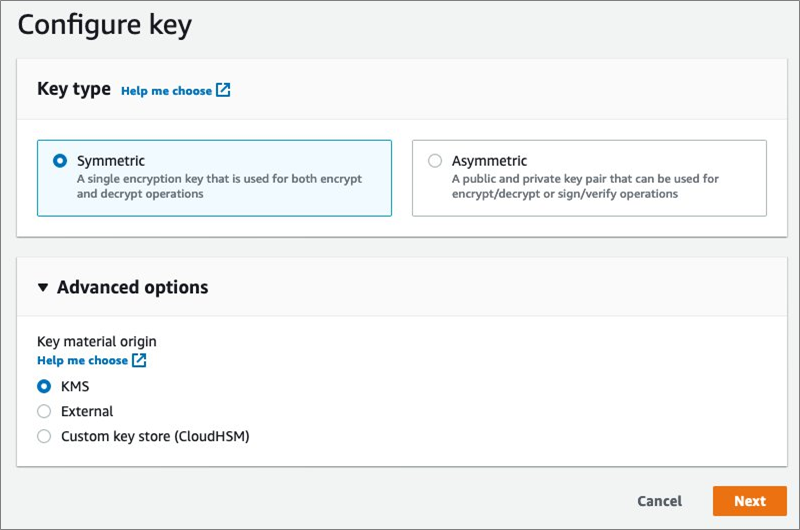800x530 pixels.
Task: Click the Key material origin label
Action: click(96, 341)
